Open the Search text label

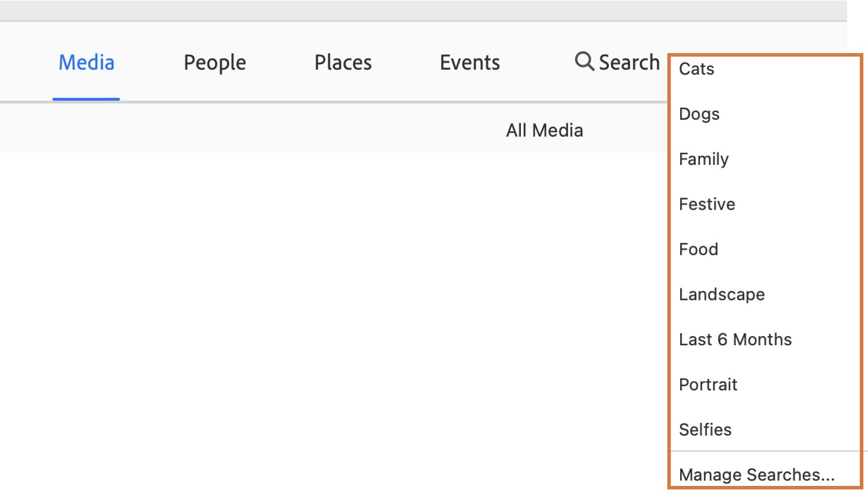[629, 62]
